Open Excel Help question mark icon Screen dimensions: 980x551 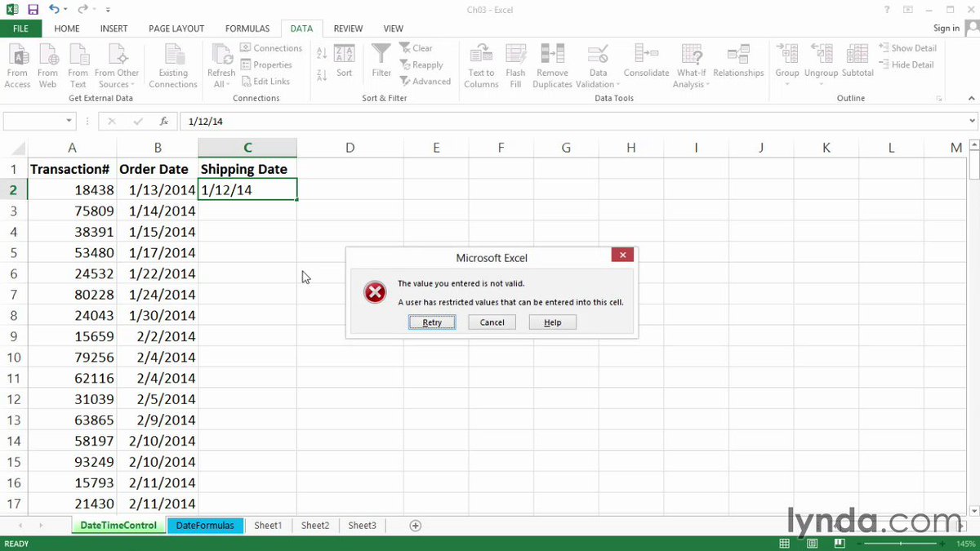887,10
